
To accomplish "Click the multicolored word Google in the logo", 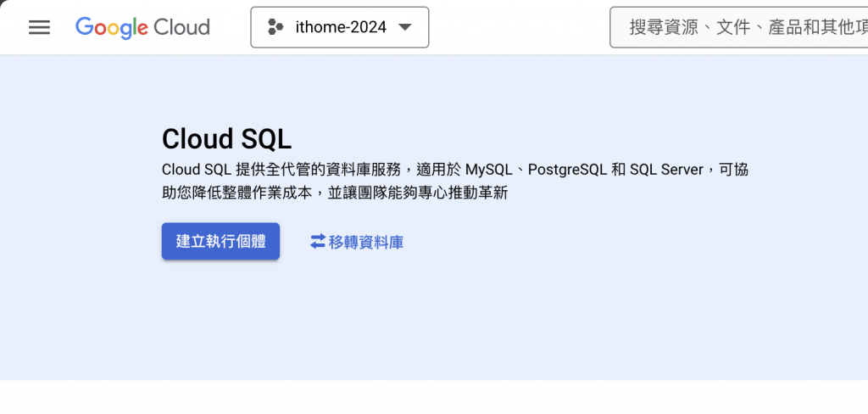I will point(113,28).
